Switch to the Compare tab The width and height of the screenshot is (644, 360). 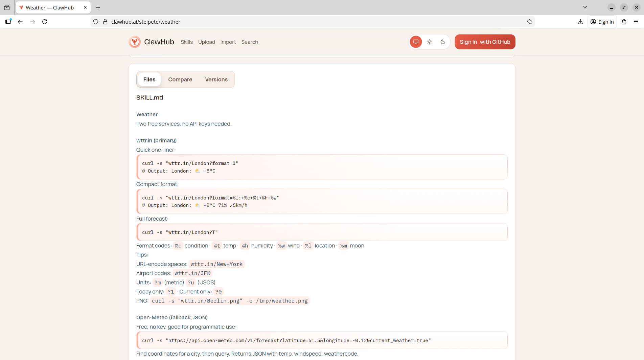180,80
